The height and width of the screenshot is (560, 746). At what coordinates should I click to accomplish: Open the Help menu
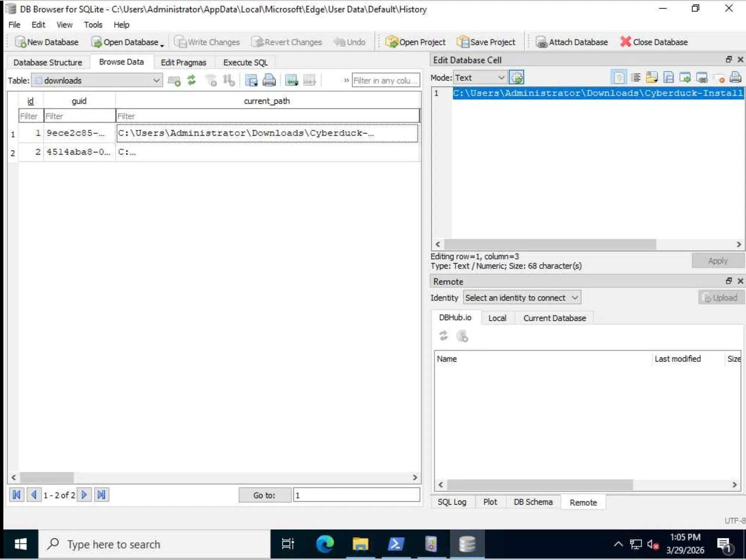(121, 25)
